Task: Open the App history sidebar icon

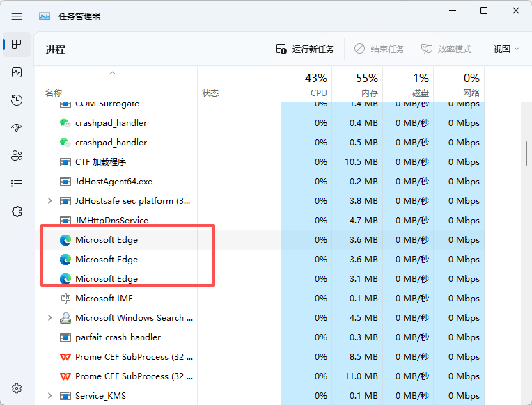Action: [x=17, y=100]
